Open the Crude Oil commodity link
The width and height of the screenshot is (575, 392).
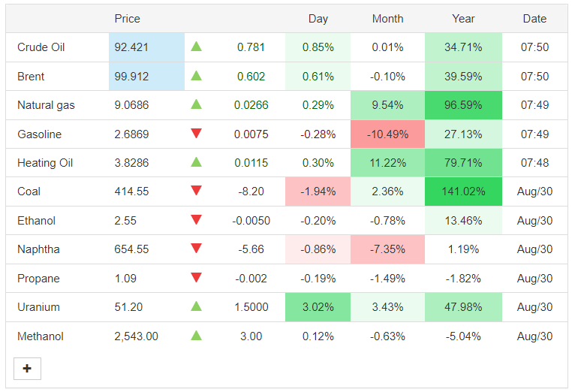tap(41, 47)
